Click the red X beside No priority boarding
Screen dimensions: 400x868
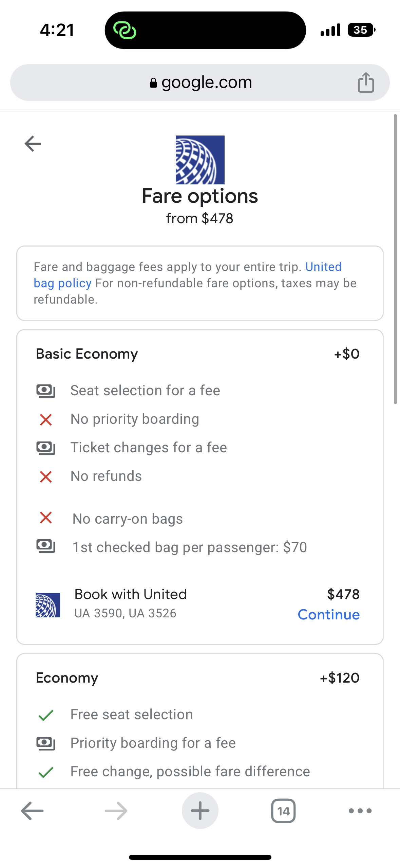tap(46, 419)
